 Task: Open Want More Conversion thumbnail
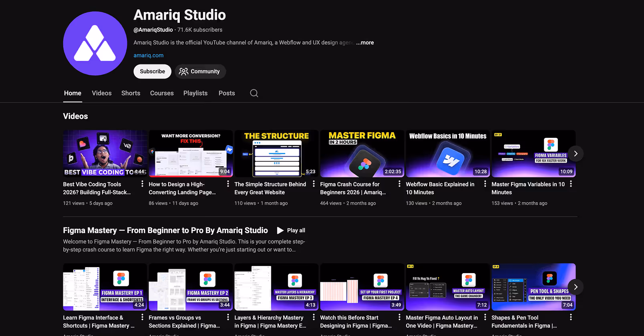click(191, 153)
